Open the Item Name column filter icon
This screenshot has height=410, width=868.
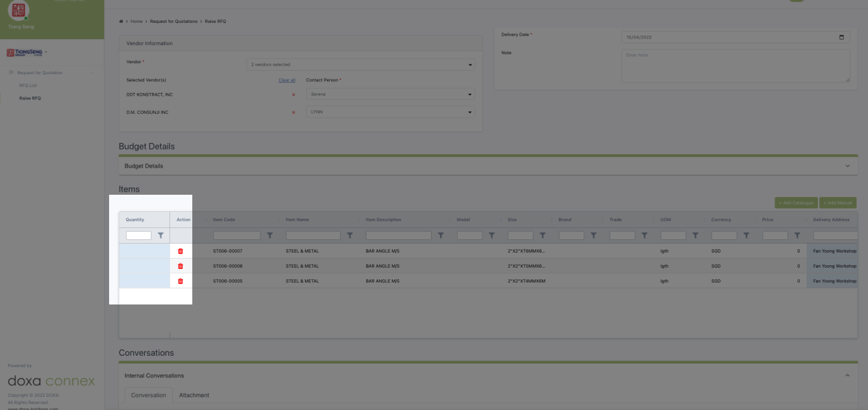350,236
